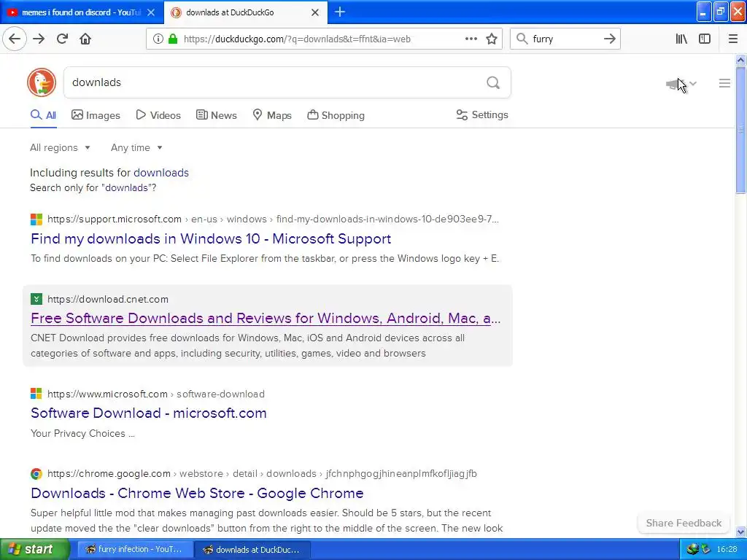
Task: Click the scrollbar down arrow
Action: (x=740, y=532)
